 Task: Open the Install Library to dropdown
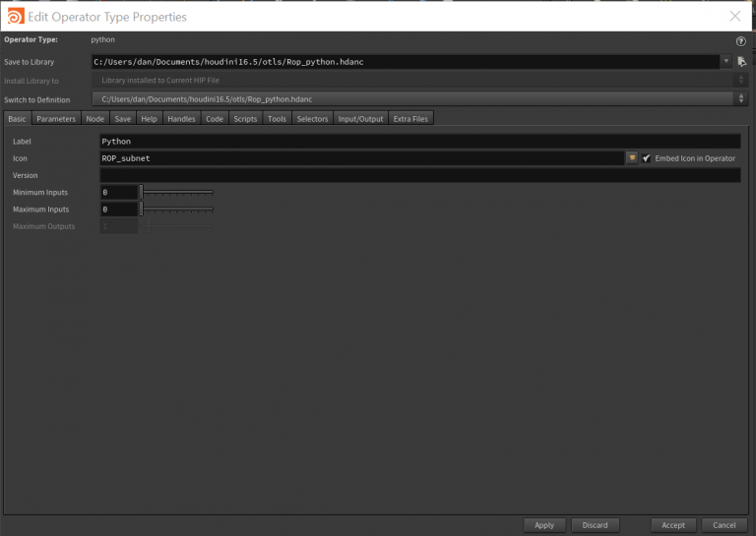pos(419,81)
